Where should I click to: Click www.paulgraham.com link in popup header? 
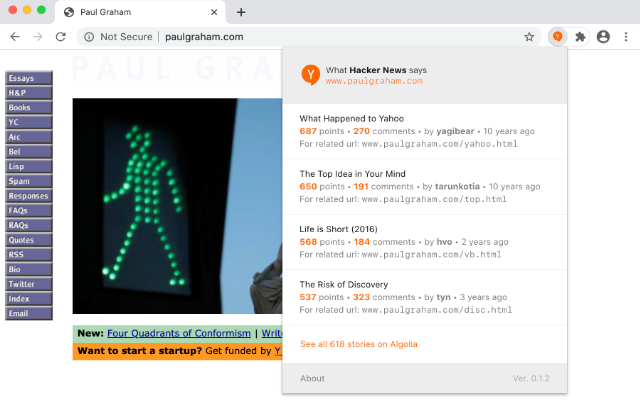374,81
